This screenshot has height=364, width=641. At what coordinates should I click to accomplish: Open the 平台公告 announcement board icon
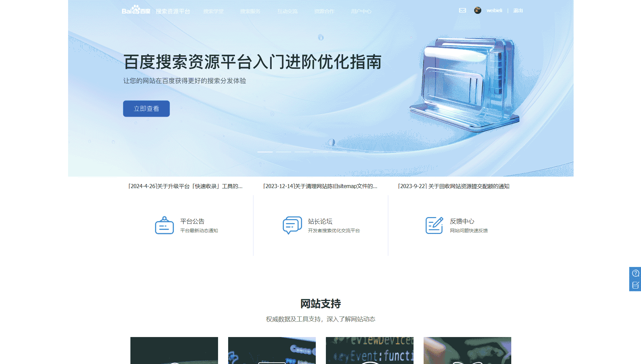pyautogui.click(x=164, y=225)
